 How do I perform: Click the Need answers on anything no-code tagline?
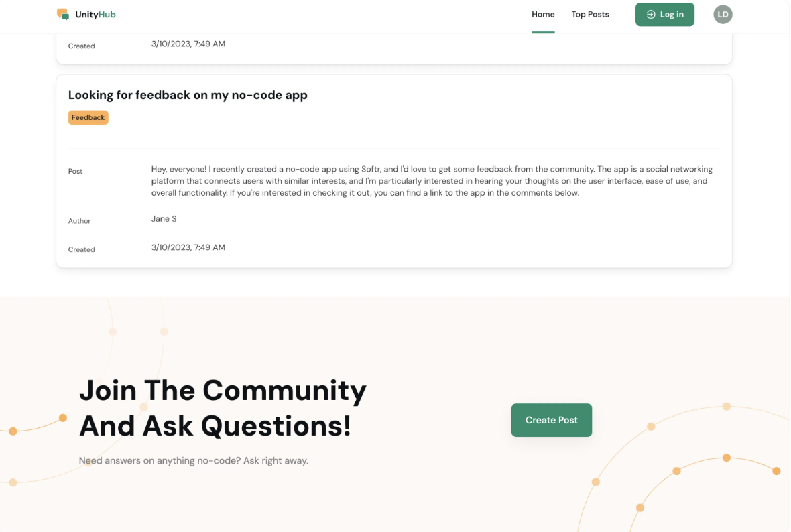193,460
